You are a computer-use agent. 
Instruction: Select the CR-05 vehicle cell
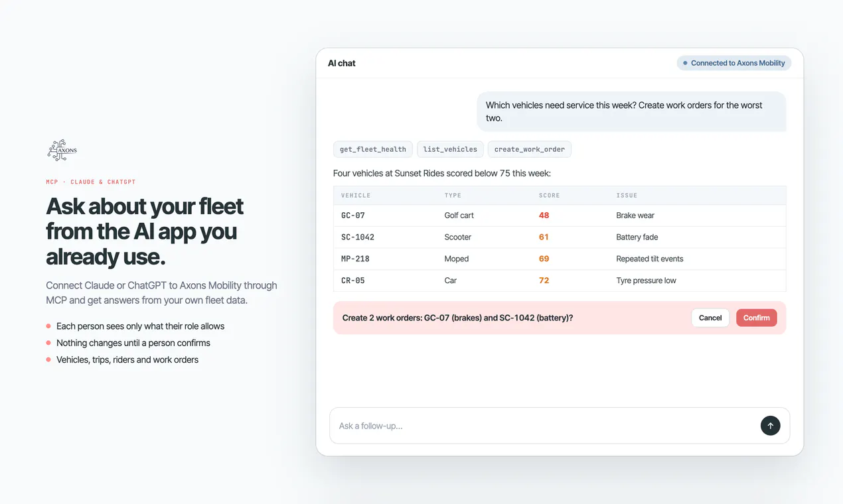[352, 281]
